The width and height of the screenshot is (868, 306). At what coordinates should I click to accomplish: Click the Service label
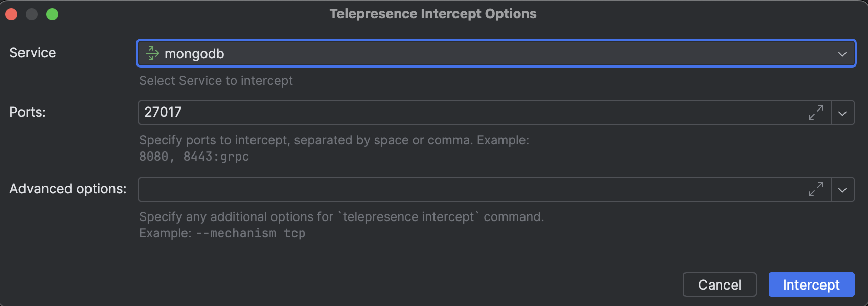pyautogui.click(x=32, y=52)
